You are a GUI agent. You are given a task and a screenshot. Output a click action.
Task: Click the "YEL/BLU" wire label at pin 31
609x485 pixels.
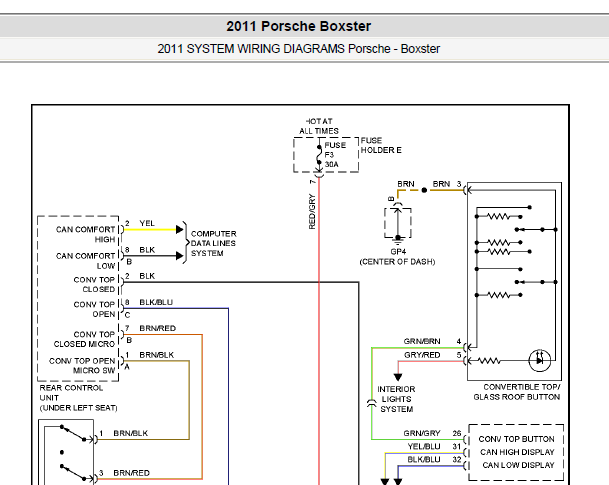424,446
